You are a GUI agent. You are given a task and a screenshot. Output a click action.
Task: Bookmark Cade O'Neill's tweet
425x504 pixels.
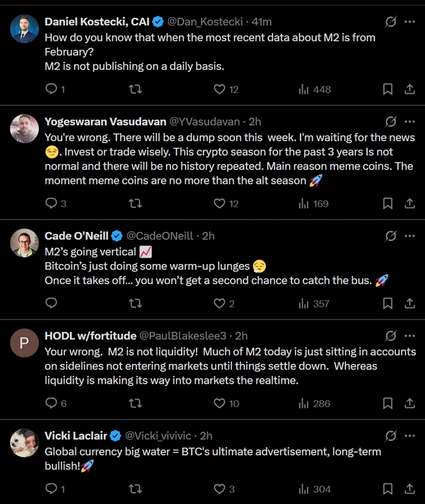(388, 304)
